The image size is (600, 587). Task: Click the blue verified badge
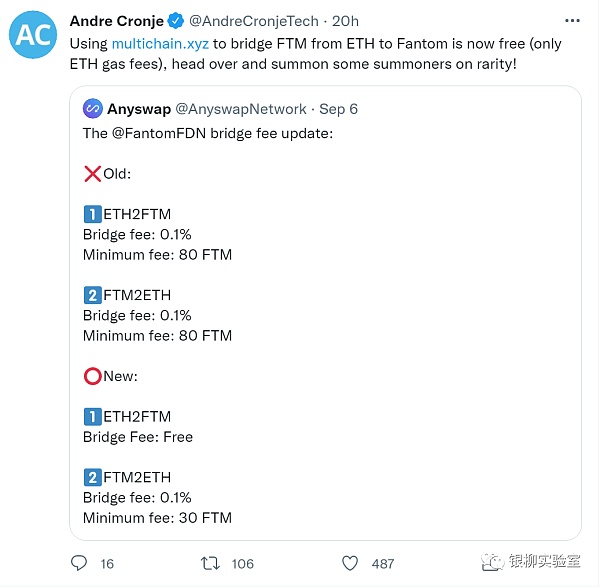175,21
